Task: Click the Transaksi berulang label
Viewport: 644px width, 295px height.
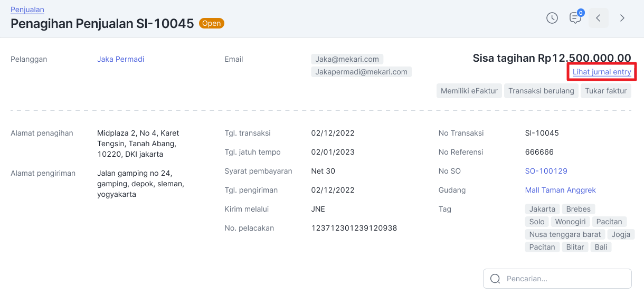Action: pyautogui.click(x=541, y=91)
